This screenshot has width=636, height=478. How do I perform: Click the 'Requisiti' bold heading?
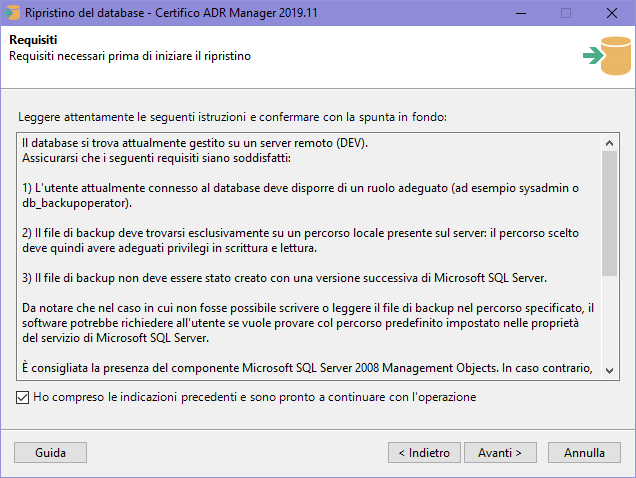(33, 39)
